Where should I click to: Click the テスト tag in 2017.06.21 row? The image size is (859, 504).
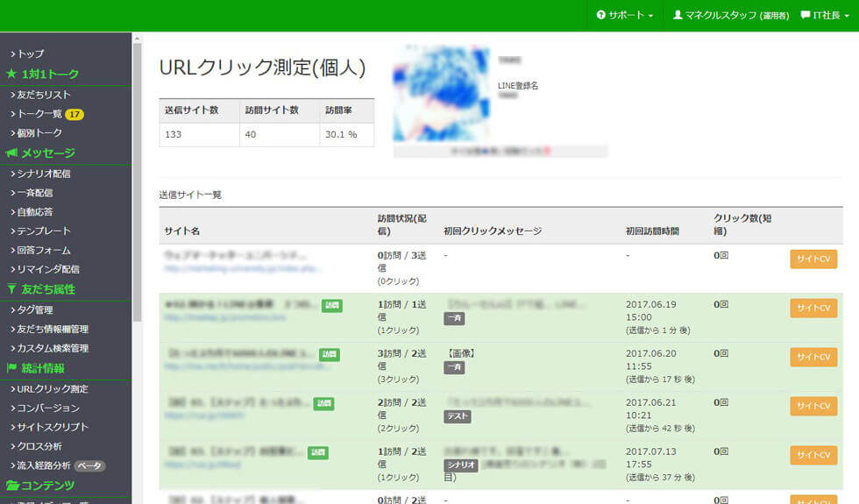pos(458,416)
